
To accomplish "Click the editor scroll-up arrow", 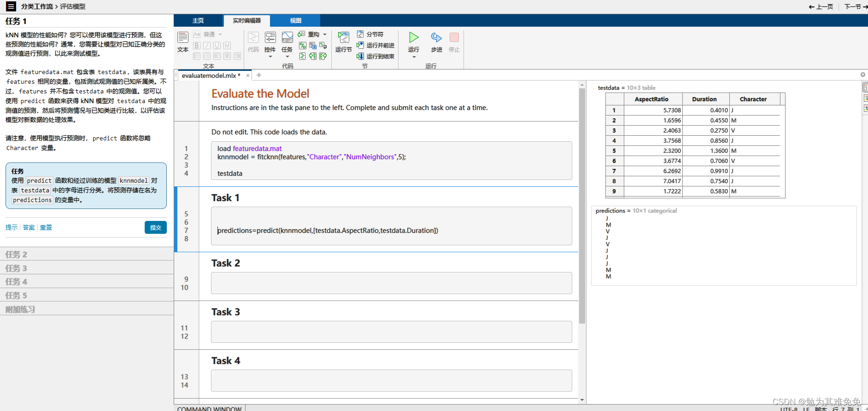I will 582,85.
